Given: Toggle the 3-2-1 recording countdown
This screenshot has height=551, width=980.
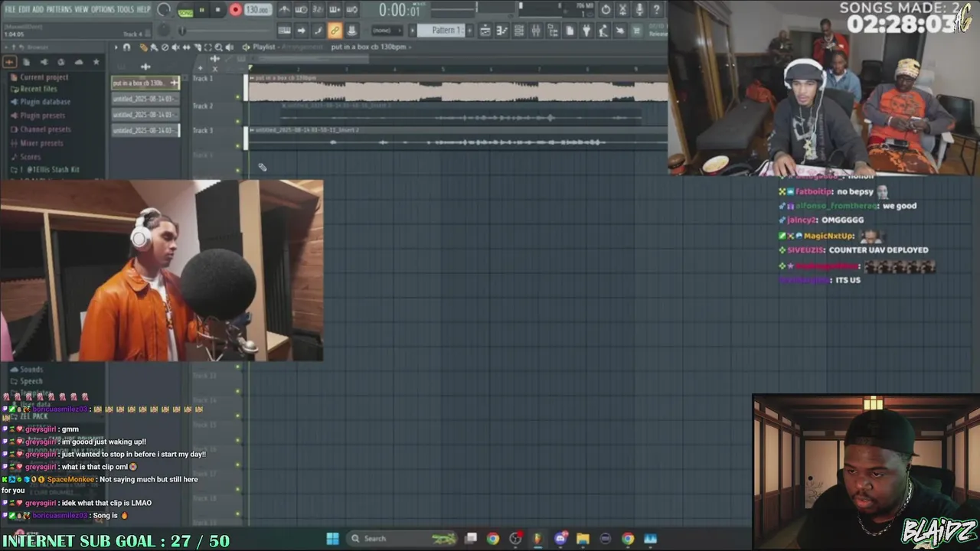Looking at the screenshot, I should pos(318,10).
